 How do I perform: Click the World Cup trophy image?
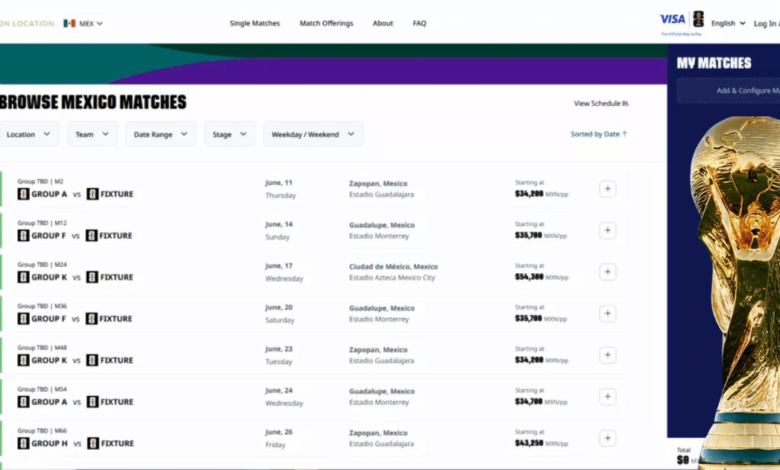(x=735, y=293)
